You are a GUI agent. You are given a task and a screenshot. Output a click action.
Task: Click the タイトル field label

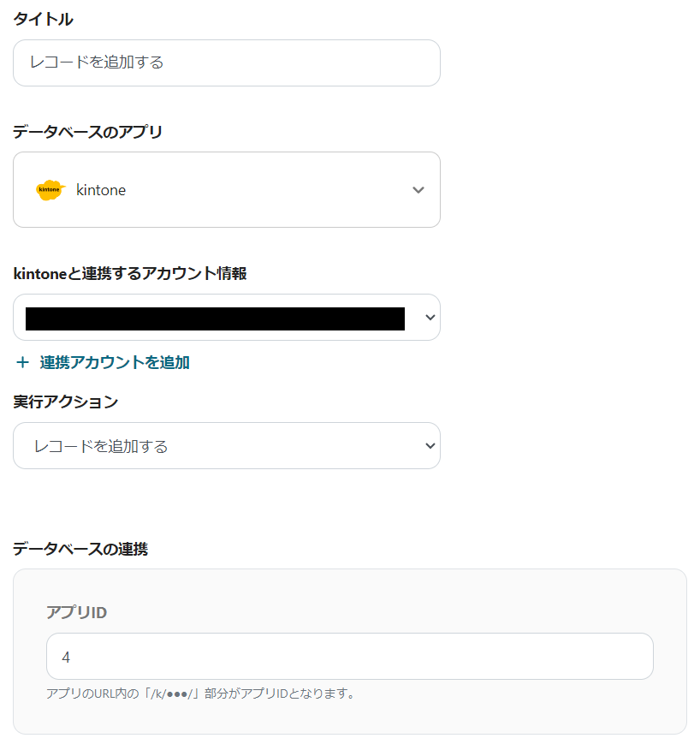click(43, 19)
